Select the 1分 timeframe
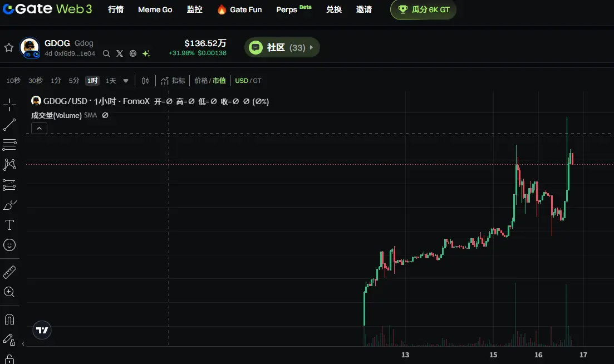The height and width of the screenshot is (364, 614). (x=56, y=81)
